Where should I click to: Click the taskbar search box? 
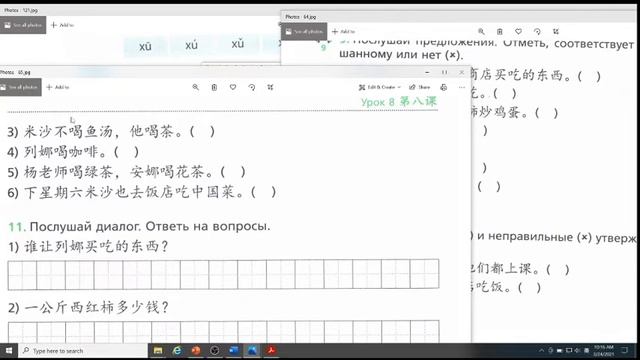click(x=83, y=351)
